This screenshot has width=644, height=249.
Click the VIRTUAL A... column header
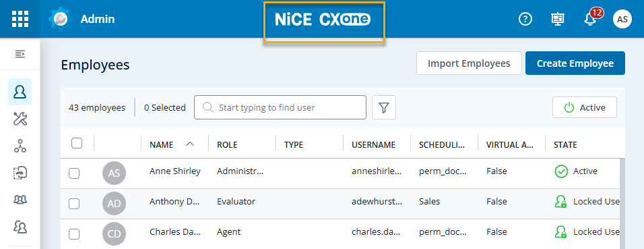pos(510,145)
